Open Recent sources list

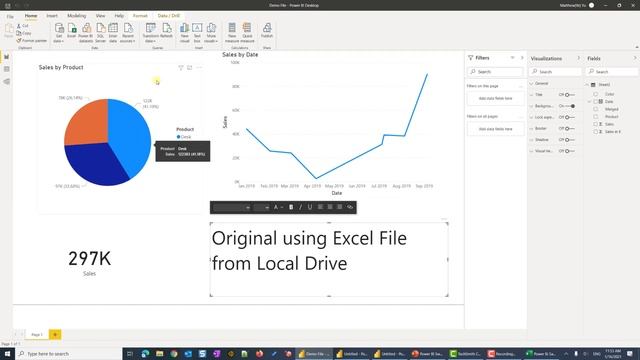point(128,33)
